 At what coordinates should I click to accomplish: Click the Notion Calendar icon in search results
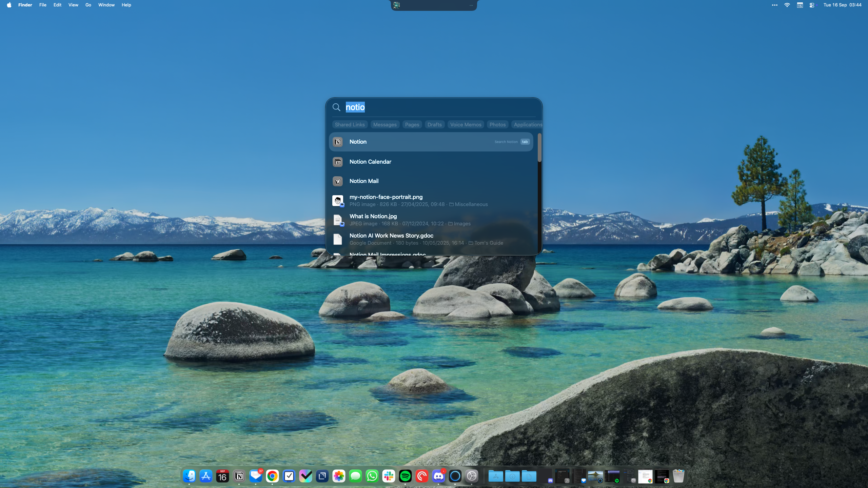(338, 162)
